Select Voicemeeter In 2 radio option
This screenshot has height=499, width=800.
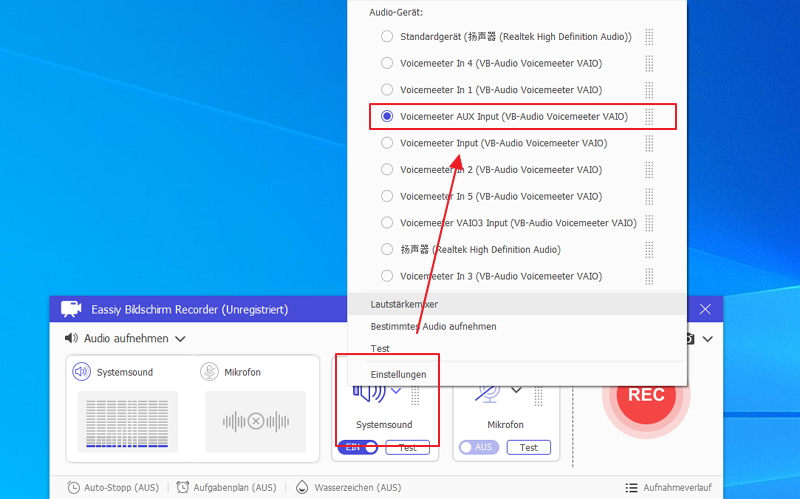click(387, 169)
